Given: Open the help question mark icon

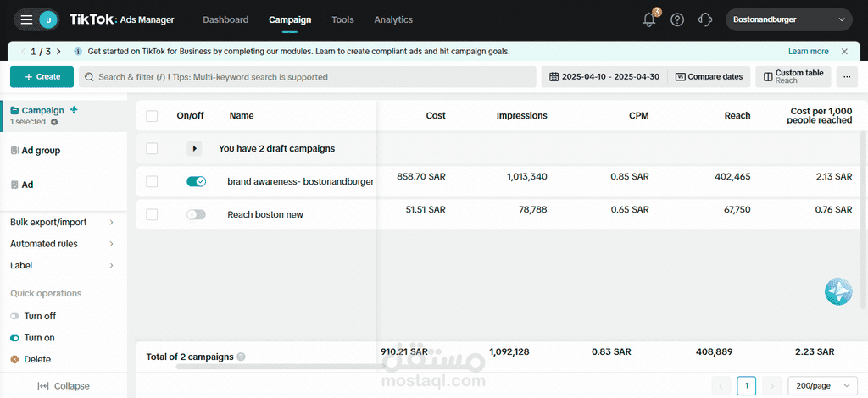Looking at the screenshot, I should coord(677,20).
